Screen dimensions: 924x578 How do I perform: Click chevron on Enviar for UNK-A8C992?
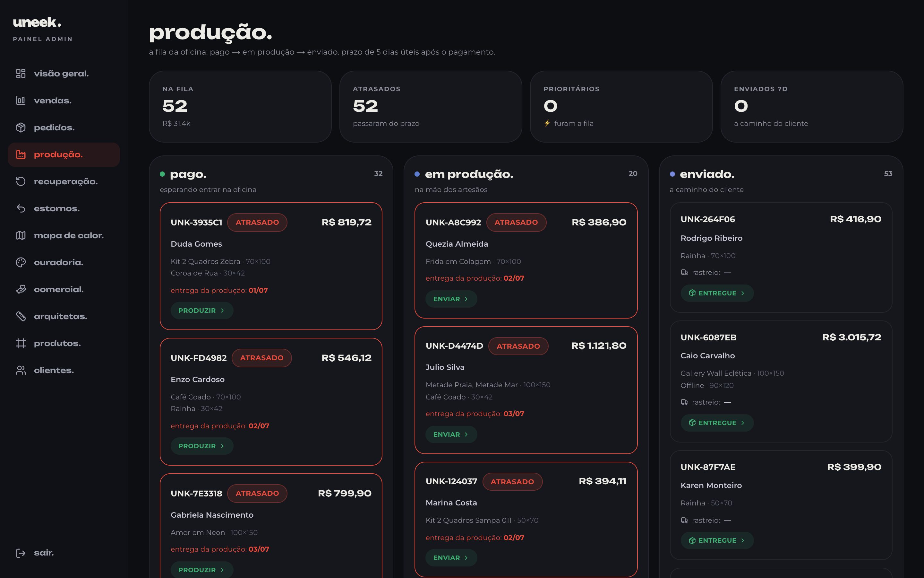466,299
